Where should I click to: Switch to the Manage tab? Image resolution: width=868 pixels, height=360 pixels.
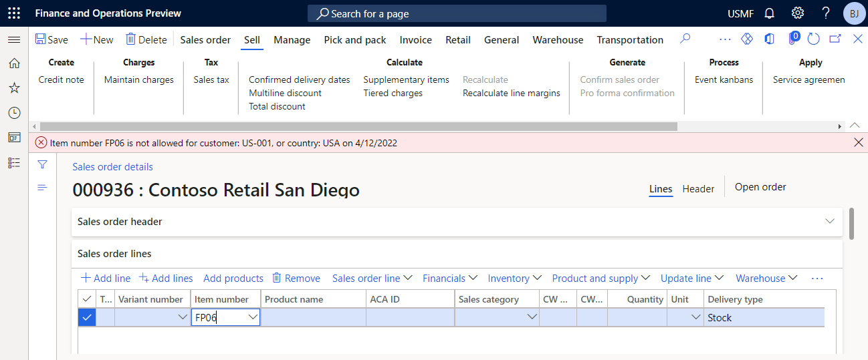[x=292, y=40]
